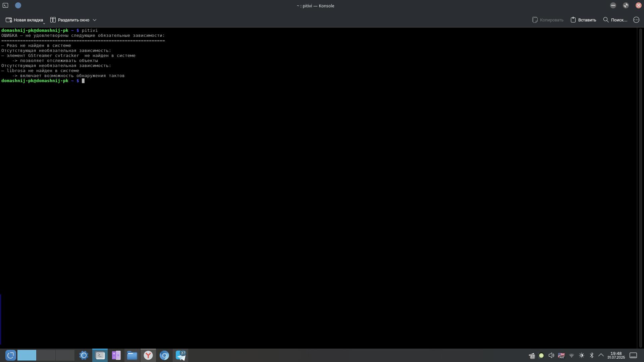
Task: Open the Поиск search tool
Action: coord(615,20)
